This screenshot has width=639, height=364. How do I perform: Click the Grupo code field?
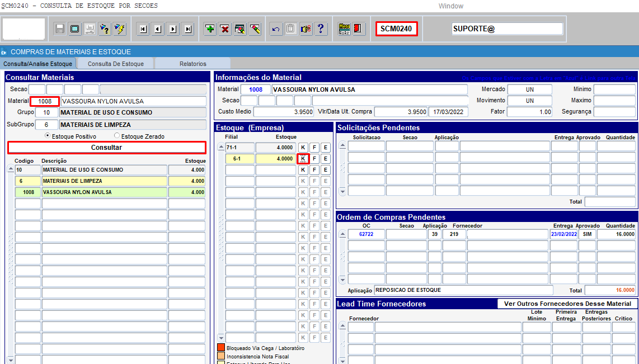click(x=46, y=113)
